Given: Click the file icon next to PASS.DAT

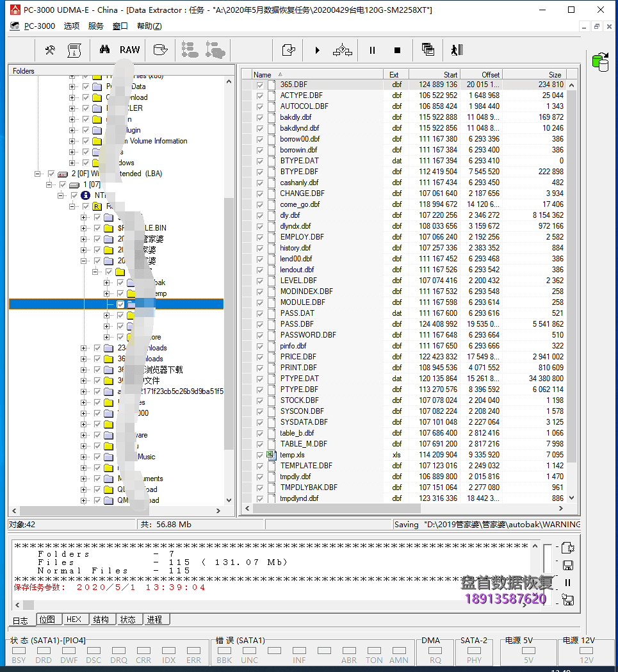Looking at the screenshot, I should pyautogui.click(x=272, y=313).
